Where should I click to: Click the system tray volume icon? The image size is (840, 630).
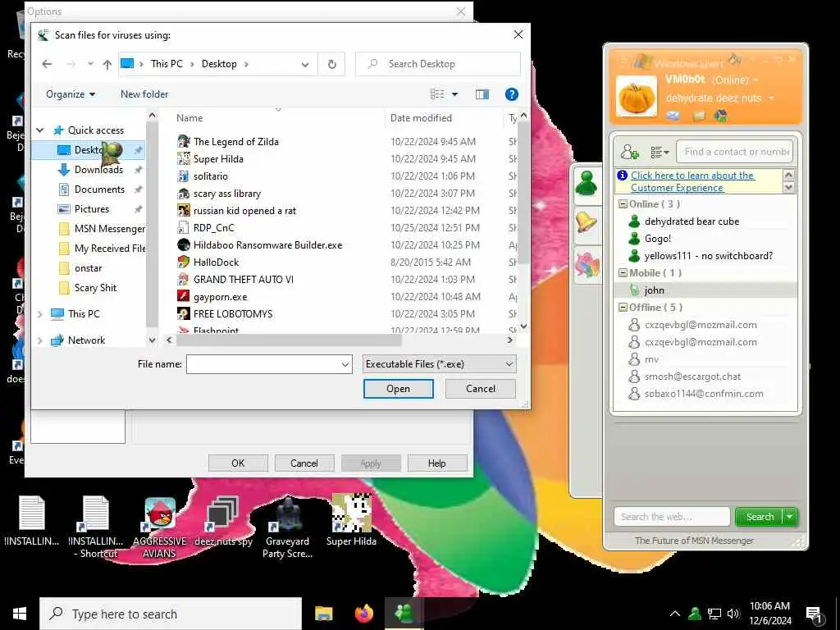pos(733,614)
